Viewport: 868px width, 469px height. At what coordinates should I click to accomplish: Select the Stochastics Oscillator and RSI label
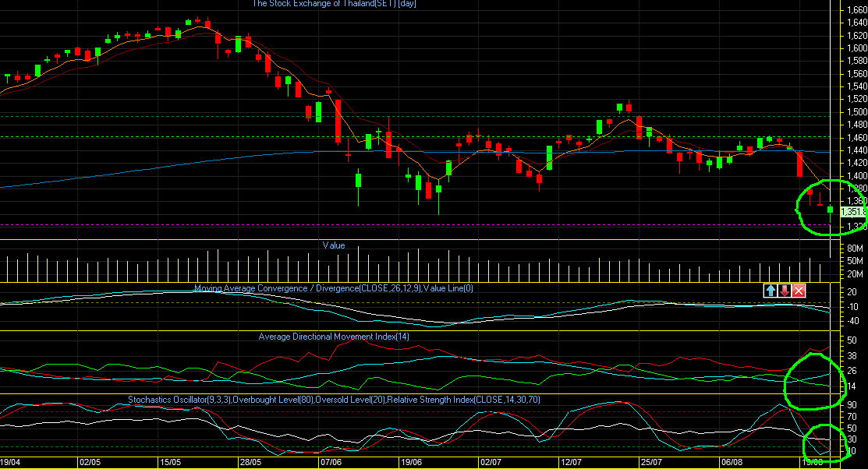[x=334, y=400]
